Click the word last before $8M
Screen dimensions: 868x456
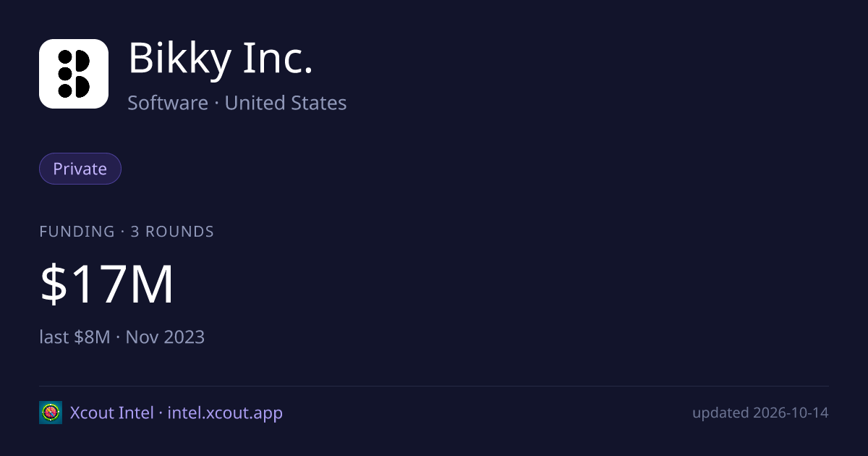[x=54, y=337]
